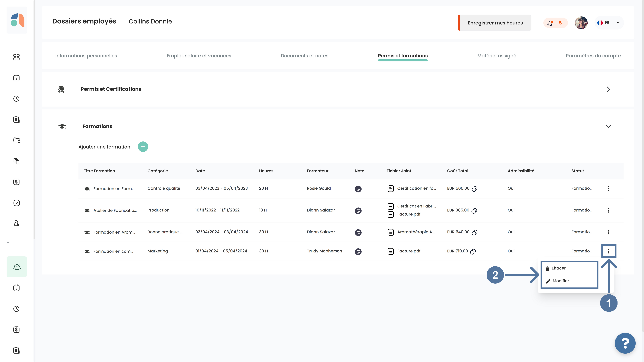Click the Dossiers employés page title
This screenshot has width=644, height=362.
pyautogui.click(x=84, y=21)
